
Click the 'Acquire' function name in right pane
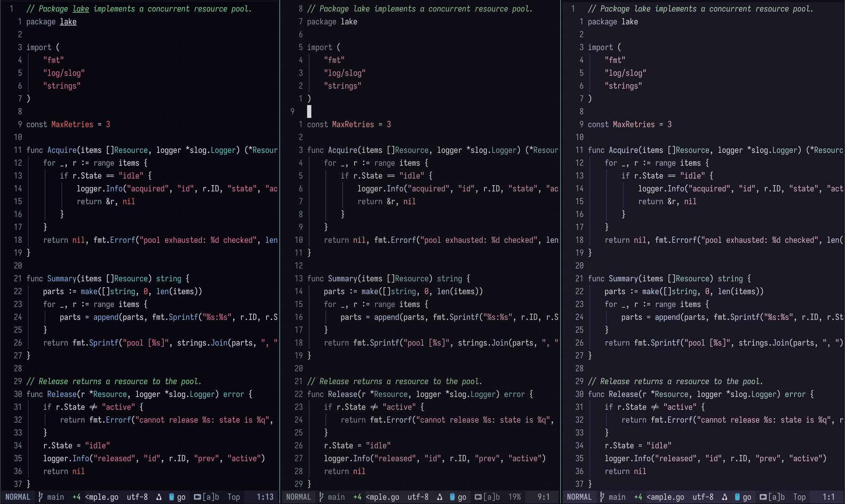coord(624,150)
